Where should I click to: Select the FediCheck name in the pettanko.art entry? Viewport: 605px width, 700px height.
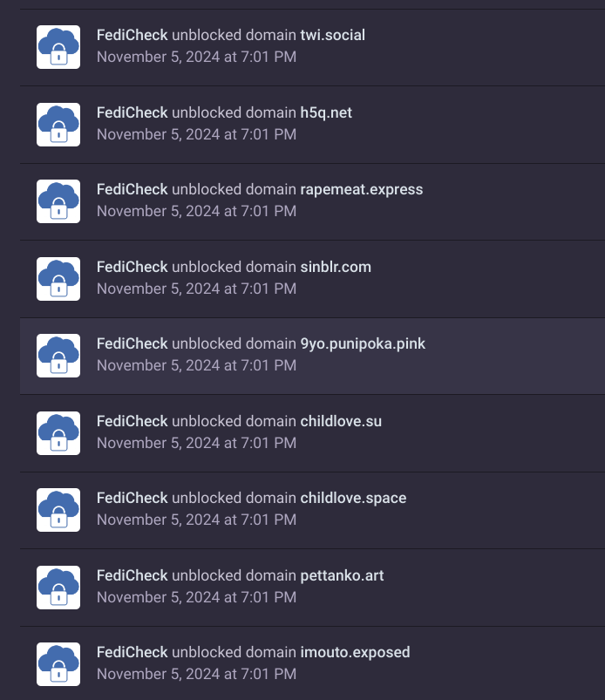(x=132, y=575)
